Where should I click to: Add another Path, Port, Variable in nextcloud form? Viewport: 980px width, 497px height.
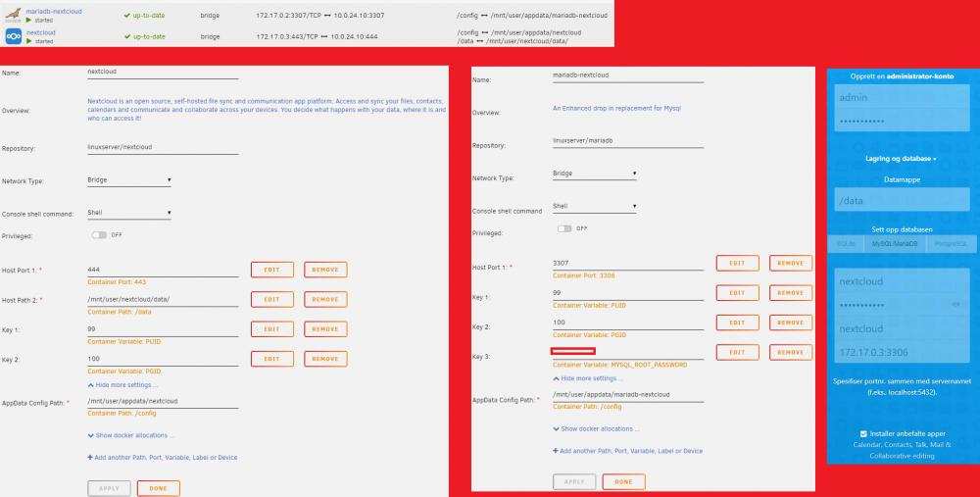pyautogui.click(x=163, y=458)
